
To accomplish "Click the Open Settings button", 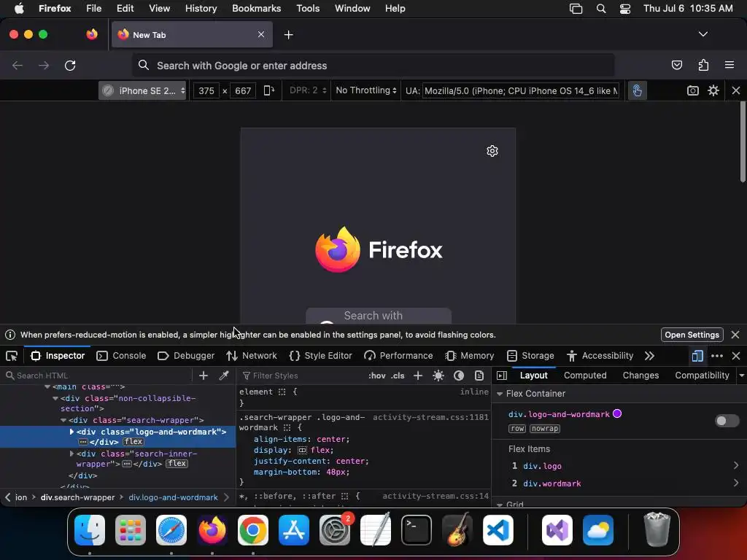I will pyautogui.click(x=692, y=335).
